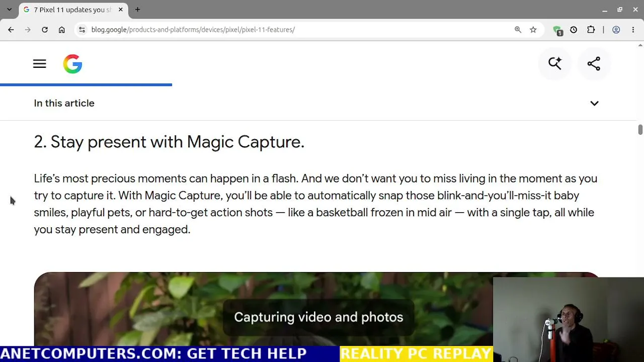Image resolution: width=644 pixels, height=362 pixels.
Task: Open the browser home page
Action: pos(62,30)
